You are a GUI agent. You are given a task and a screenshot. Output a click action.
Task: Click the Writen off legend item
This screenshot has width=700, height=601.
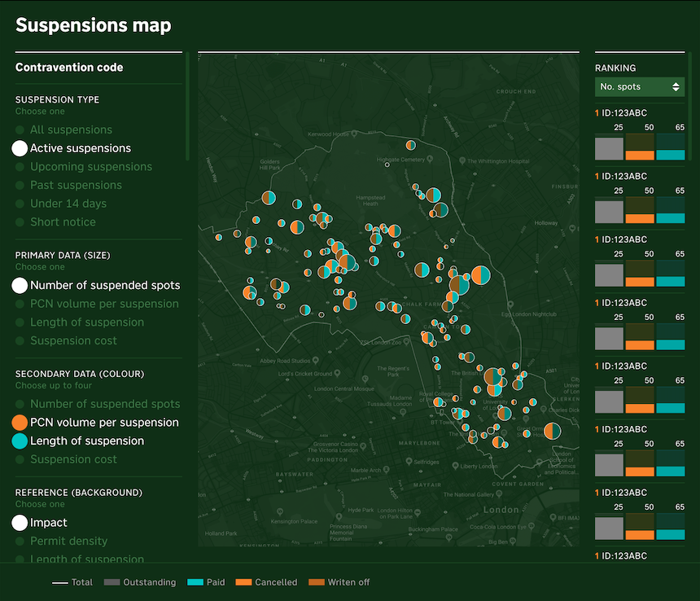click(339, 582)
